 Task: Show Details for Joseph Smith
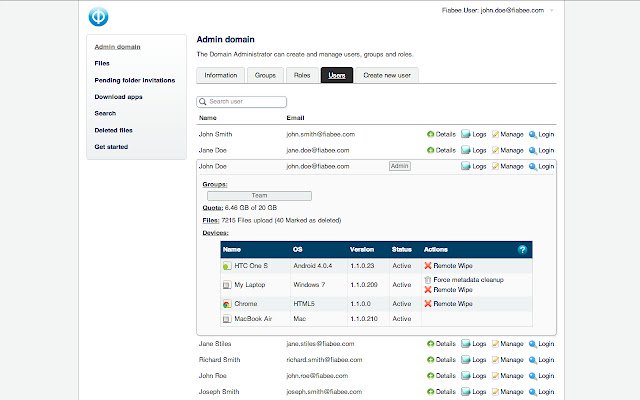click(x=441, y=391)
